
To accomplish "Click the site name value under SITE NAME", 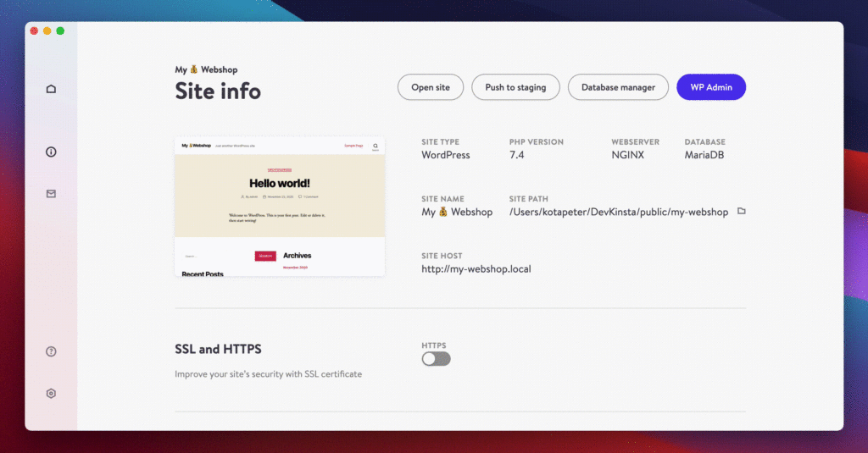I will click(x=457, y=212).
